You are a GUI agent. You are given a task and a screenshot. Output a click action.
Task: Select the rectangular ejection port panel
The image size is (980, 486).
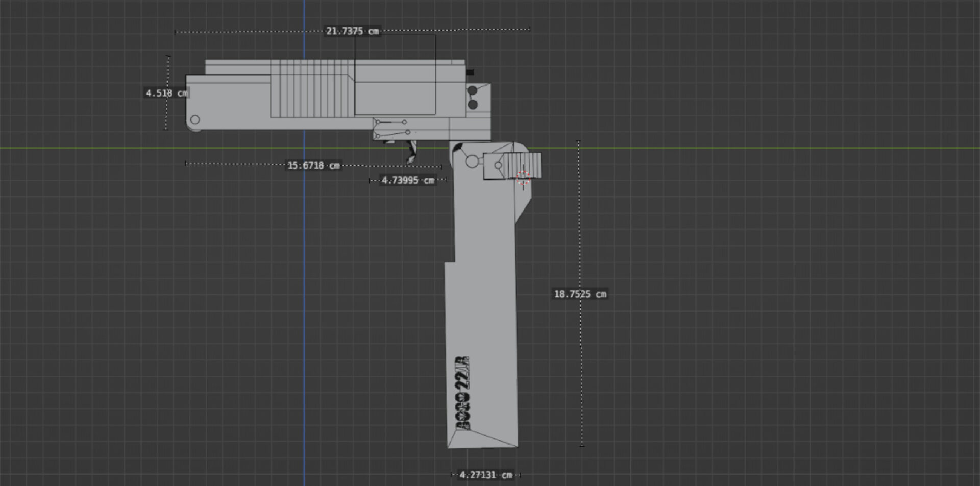(x=395, y=97)
